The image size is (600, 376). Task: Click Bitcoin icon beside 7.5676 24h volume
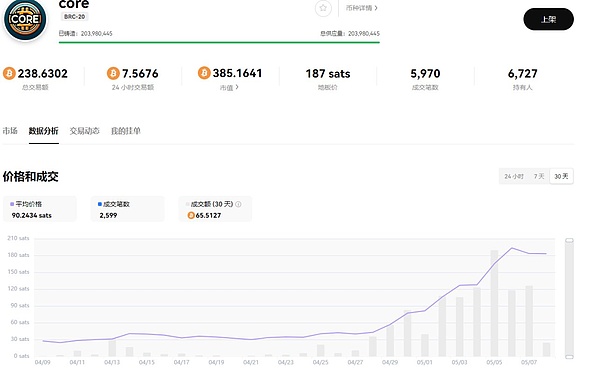113,73
